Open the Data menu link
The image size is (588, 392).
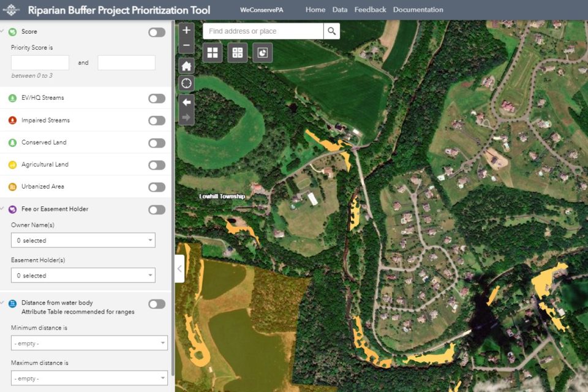click(340, 10)
